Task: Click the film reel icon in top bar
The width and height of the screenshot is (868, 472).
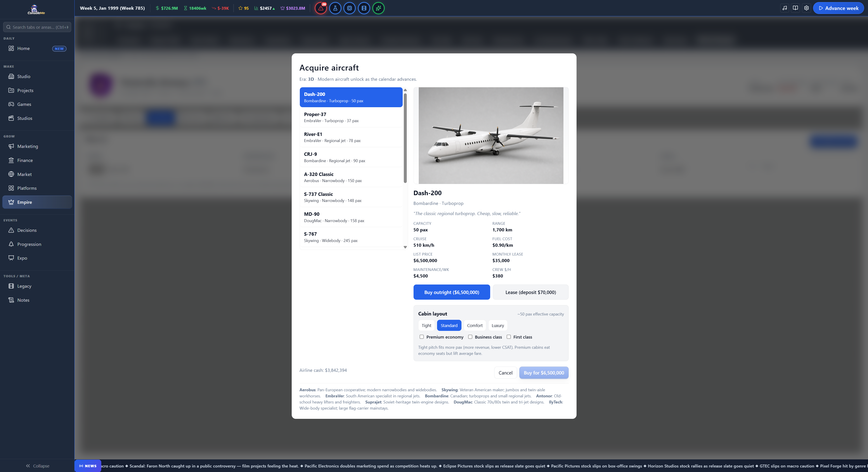Action: [x=364, y=8]
